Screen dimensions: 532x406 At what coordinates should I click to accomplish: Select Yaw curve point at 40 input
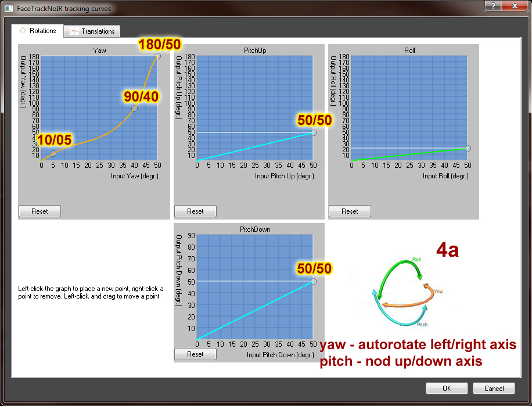point(134,108)
